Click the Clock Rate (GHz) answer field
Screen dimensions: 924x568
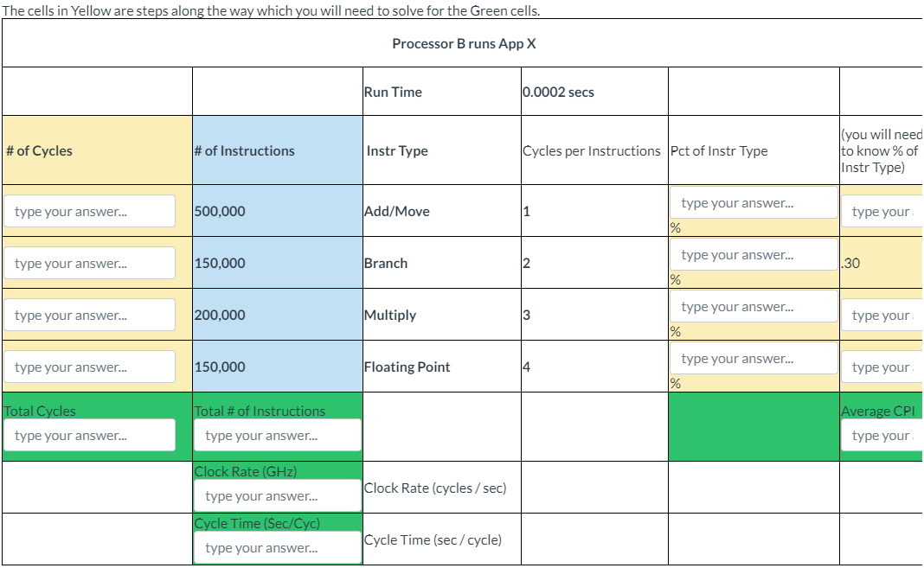point(278,495)
